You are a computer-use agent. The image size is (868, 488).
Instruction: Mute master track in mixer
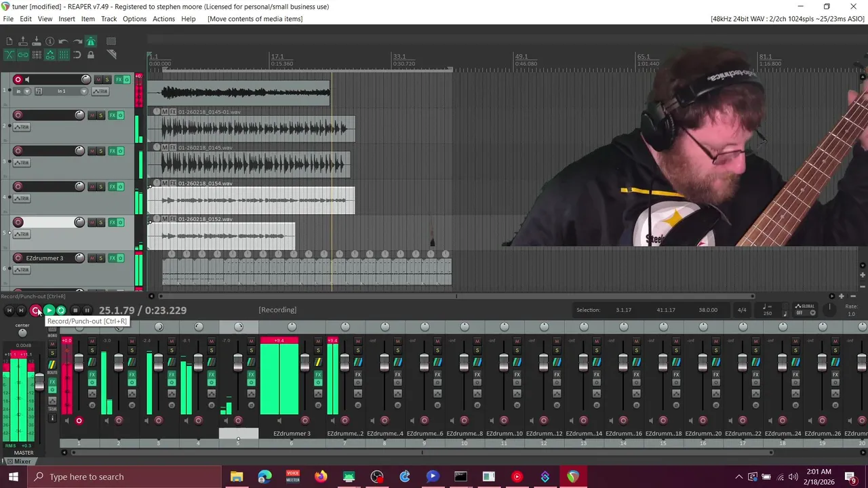(x=52, y=344)
